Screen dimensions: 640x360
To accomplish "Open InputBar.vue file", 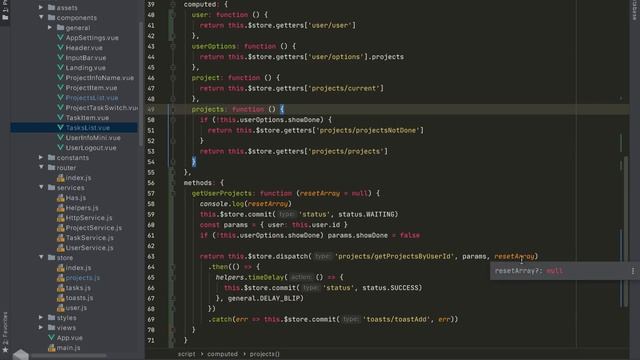I will pos(86,58).
